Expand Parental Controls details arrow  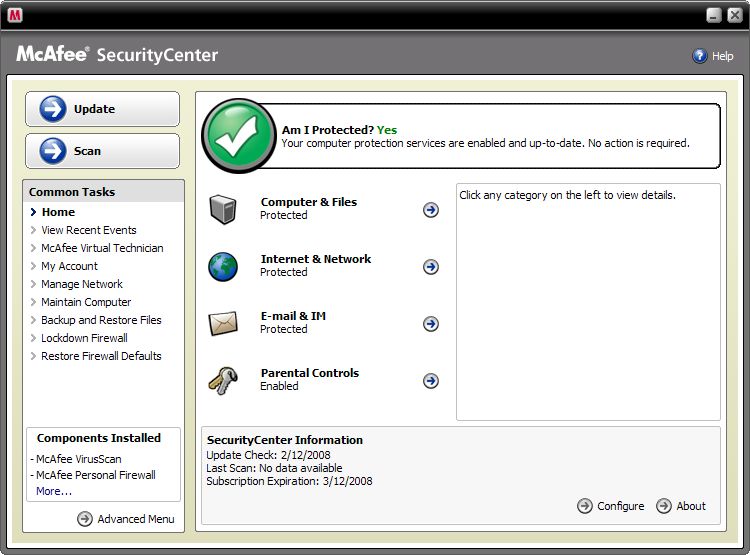(x=431, y=381)
